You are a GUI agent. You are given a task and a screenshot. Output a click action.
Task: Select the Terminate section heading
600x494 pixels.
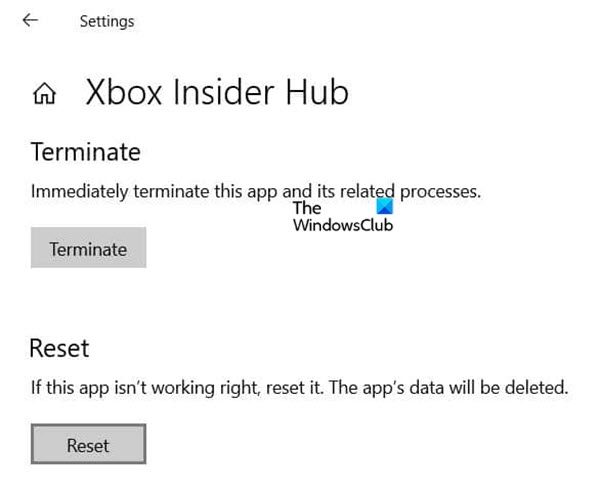coord(86,152)
